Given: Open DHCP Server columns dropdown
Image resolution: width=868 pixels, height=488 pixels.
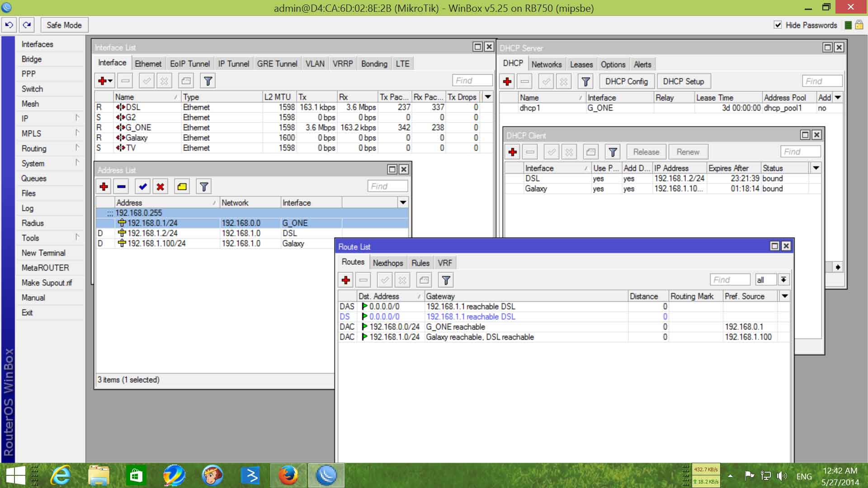Looking at the screenshot, I should pyautogui.click(x=838, y=98).
